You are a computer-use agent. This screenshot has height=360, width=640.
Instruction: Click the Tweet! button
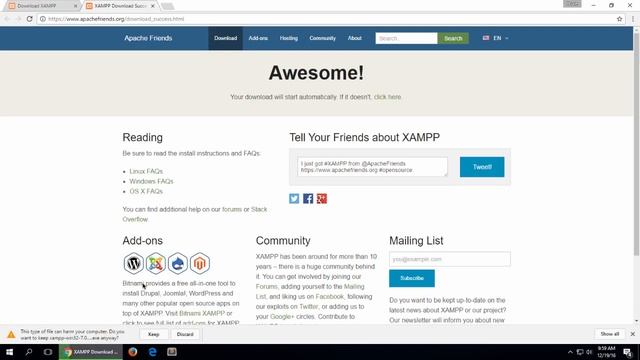[482, 167]
